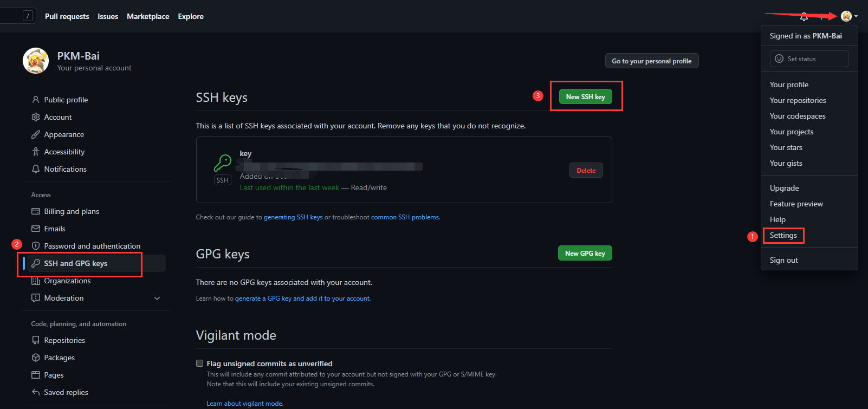Viewport: 868px width, 409px height.
Task: Open Settings from the user menu
Action: coord(783,235)
